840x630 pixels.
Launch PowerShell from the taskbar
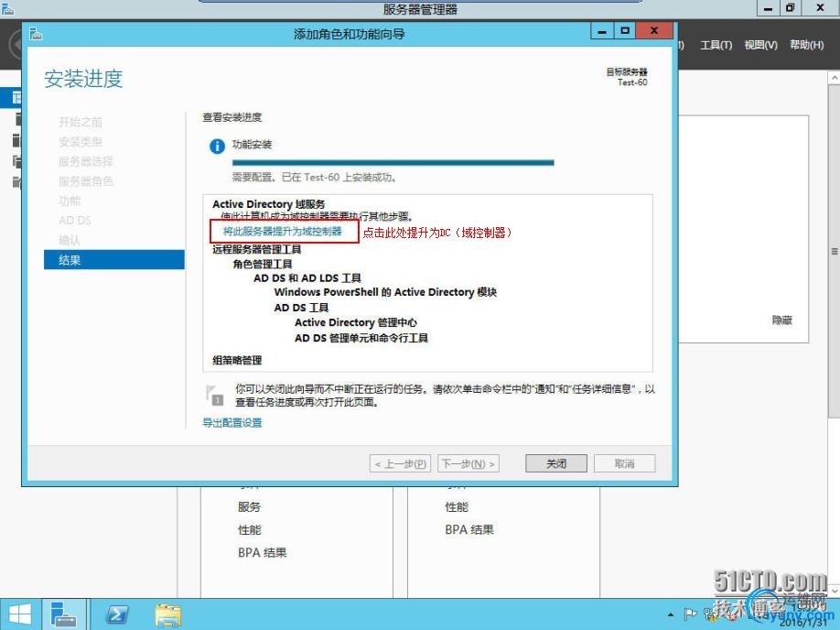tap(117, 614)
